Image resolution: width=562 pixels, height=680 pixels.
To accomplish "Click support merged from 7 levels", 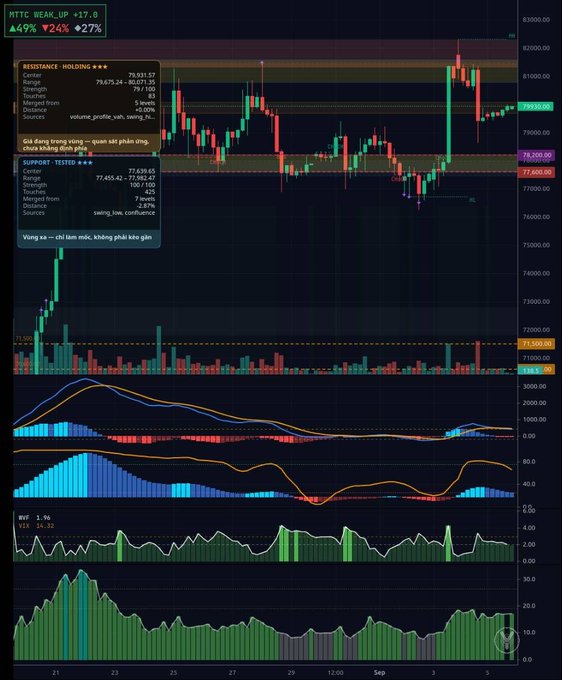I will 145,199.
